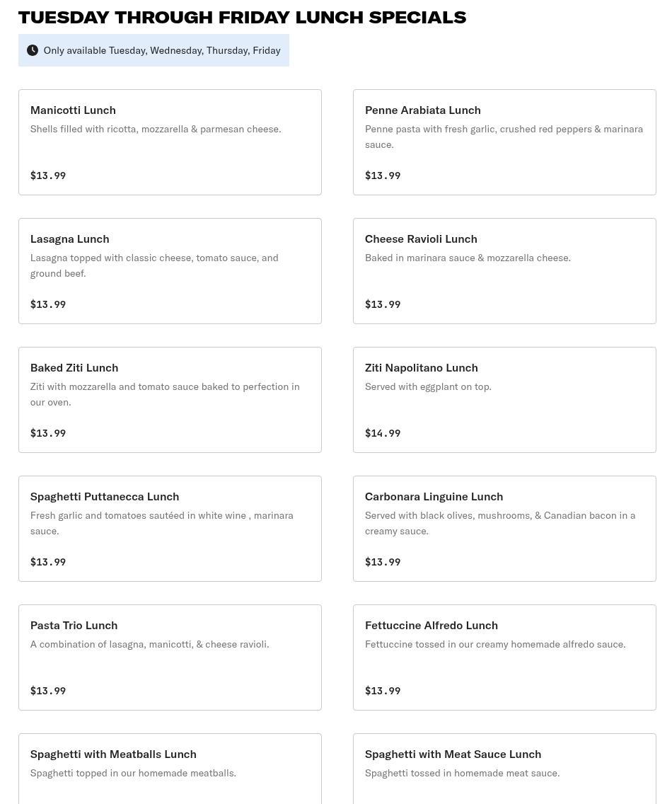Viewport: 672px width, 804px height.
Task: Click the 'Only available Tuesday' notice banner
Action: [153, 50]
